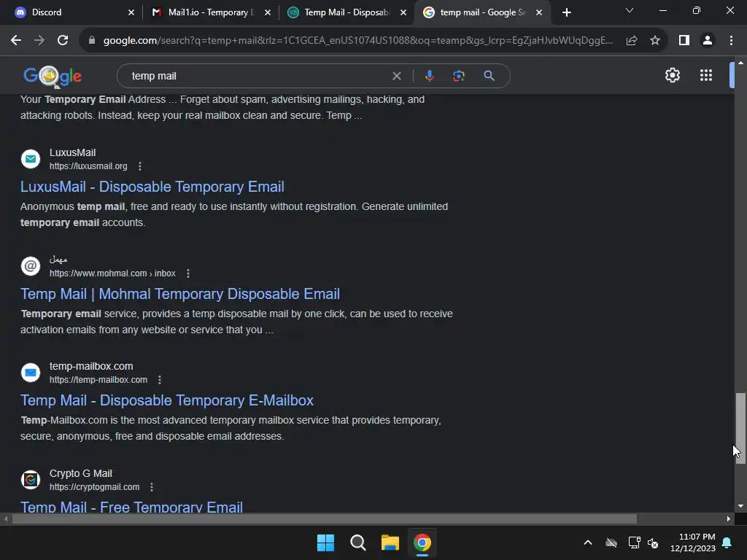
Task: Click into the Google search input field
Action: point(258,76)
